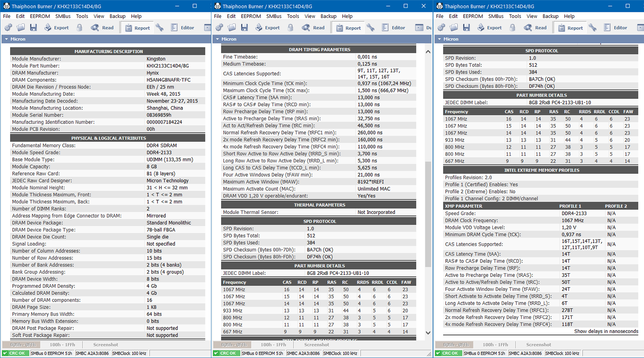The image size is (644, 358).
Task: Select Report in the left window toolbar
Action: [137, 28]
